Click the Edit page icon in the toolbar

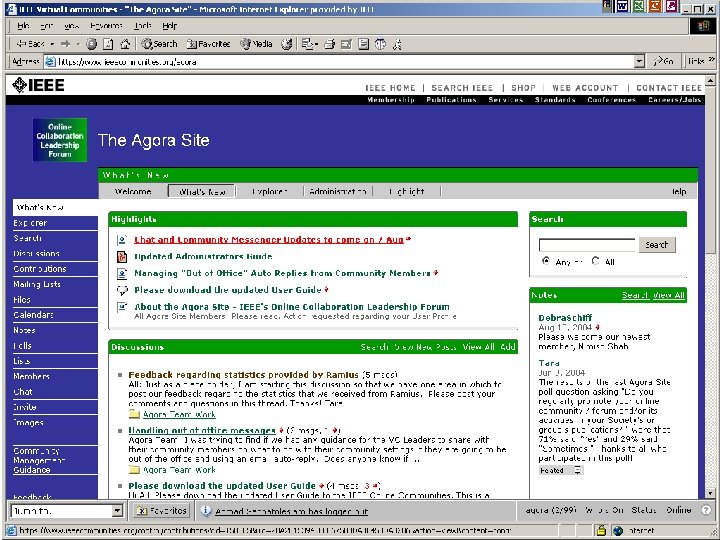(x=346, y=44)
